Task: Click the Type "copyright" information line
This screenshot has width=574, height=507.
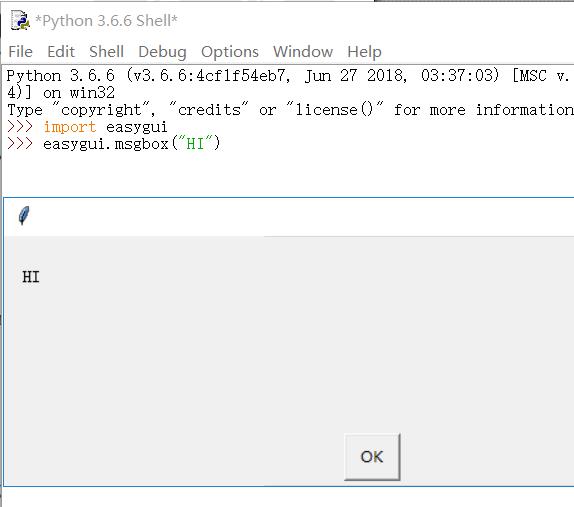Action: click(290, 110)
